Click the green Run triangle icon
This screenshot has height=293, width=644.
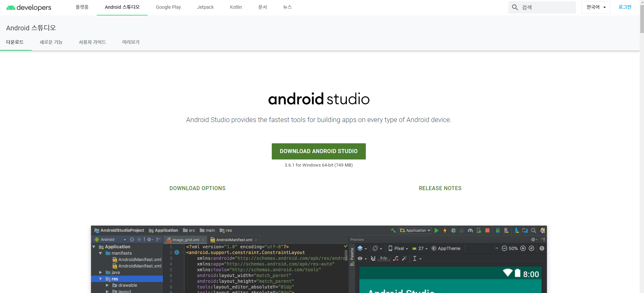[x=437, y=230]
